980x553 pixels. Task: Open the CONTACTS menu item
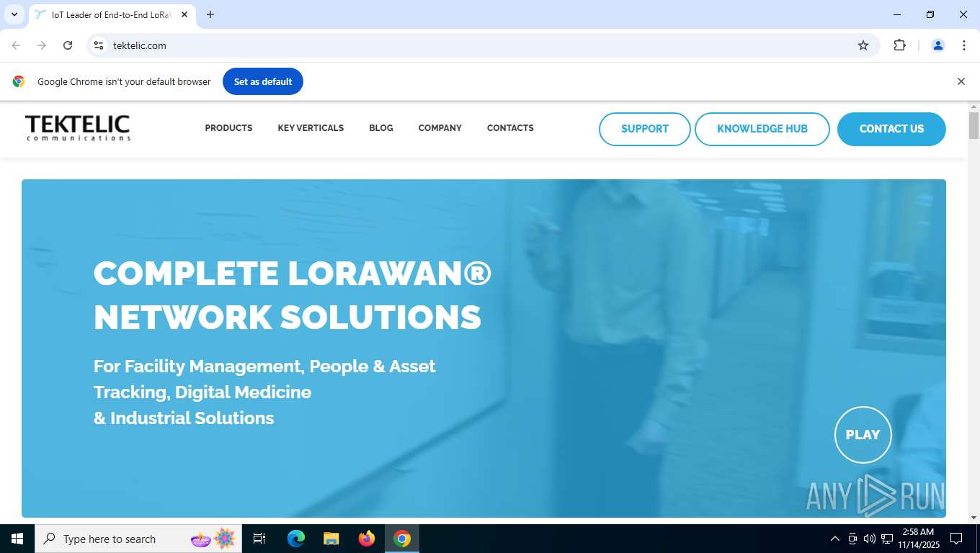(x=510, y=128)
